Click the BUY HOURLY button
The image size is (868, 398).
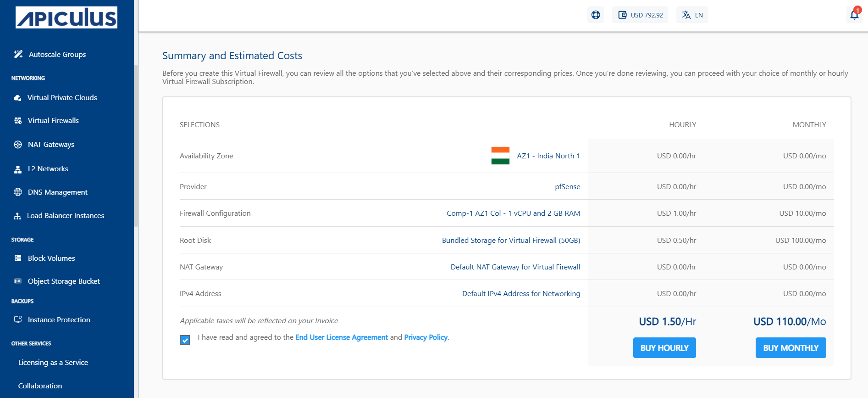click(664, 348)
